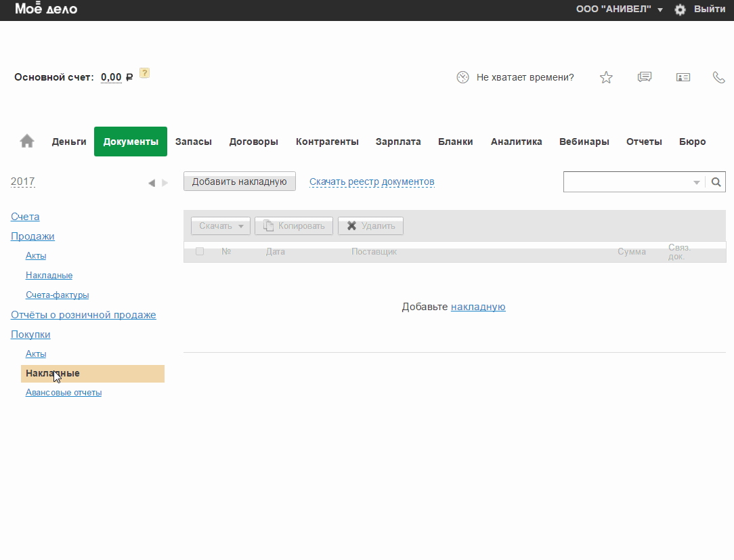734x560 pixels.
Task: Open the Скачать dropdown button
Action: [221, 226]
